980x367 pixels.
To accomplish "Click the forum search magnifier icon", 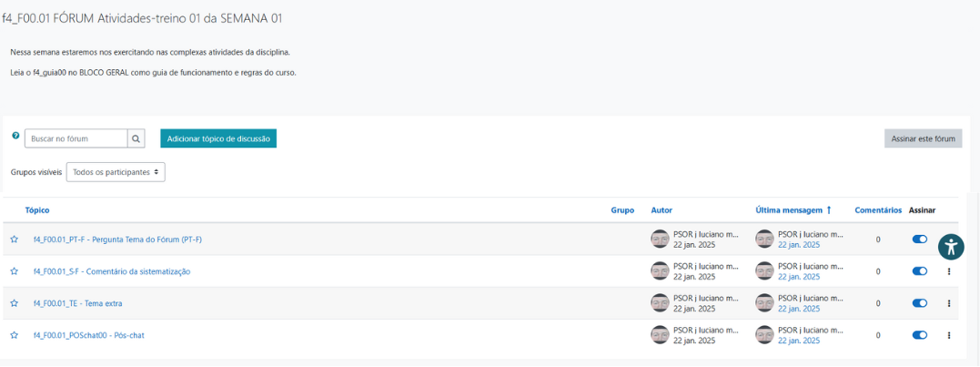I will click(136, 138).
